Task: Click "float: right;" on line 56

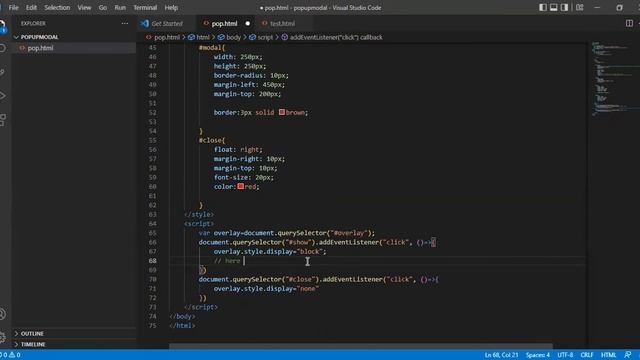Action: 238,149
